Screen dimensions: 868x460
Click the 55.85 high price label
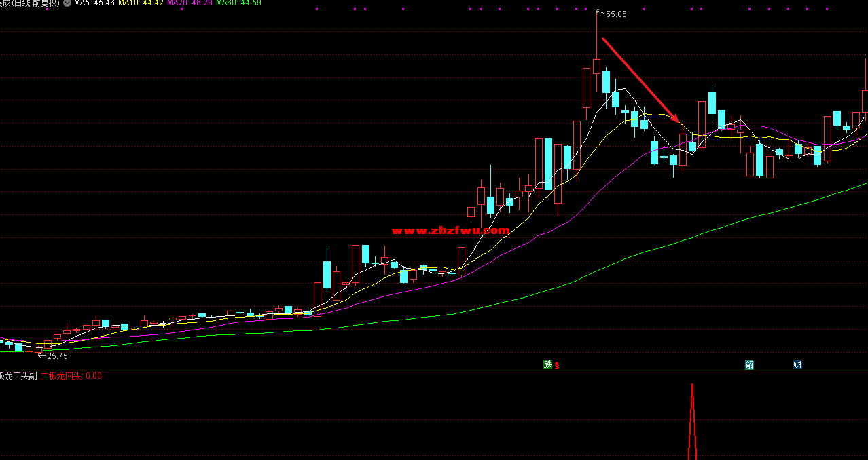[x=616, y=14]
